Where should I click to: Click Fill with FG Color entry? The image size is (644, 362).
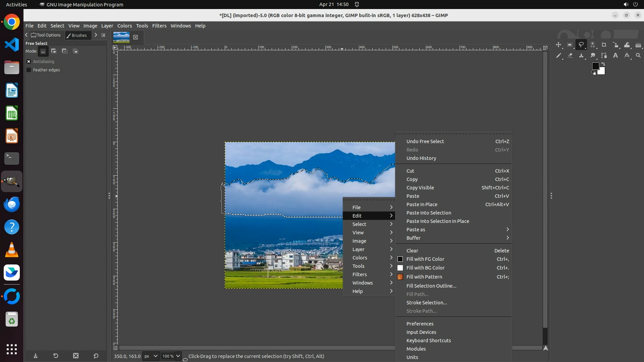[x=425, y=259]
